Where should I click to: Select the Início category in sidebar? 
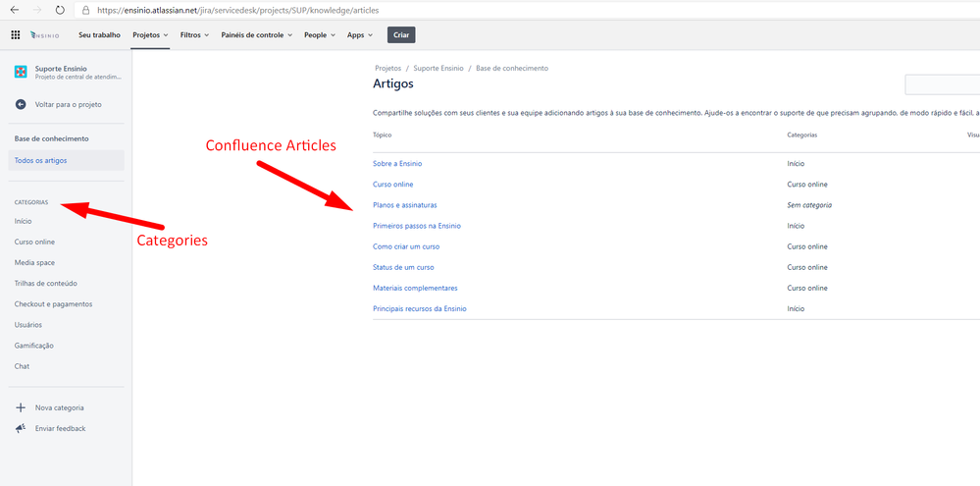point(24,221)
